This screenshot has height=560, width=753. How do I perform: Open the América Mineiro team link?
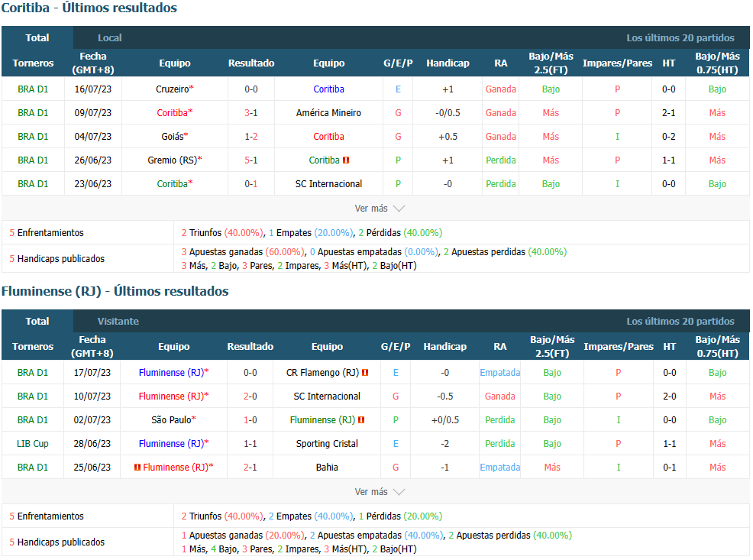coord(328,113)
